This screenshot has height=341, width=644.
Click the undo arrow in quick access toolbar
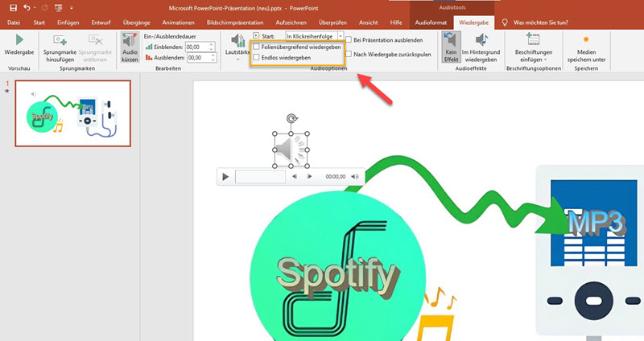pos(27,8)
